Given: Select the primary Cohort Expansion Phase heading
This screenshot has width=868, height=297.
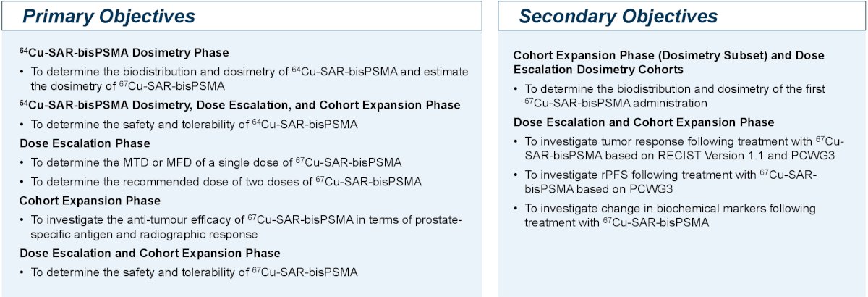Looking at the screenshot, I should [x=90, y=201].
